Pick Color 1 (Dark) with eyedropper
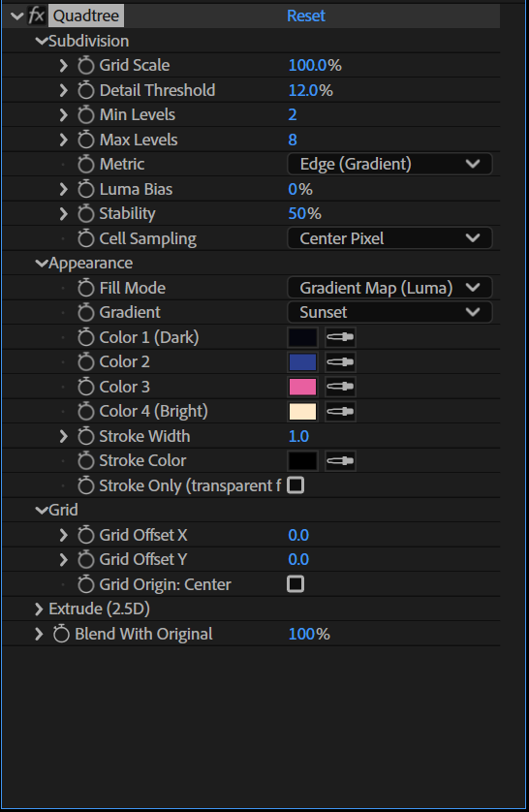529x812 pixels. (x=340, y=337)
